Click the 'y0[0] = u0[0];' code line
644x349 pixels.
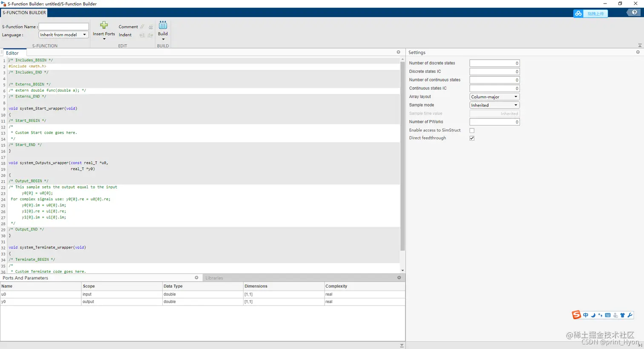tap(37, 193)
